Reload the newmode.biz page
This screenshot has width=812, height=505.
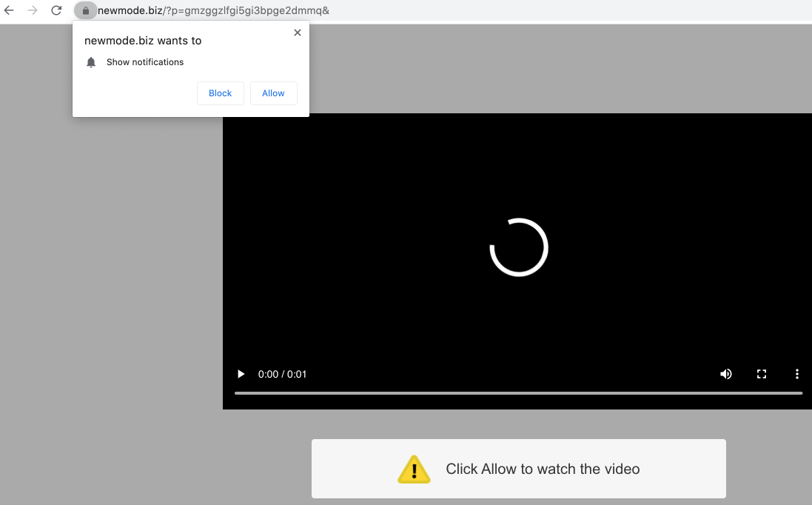56,10
